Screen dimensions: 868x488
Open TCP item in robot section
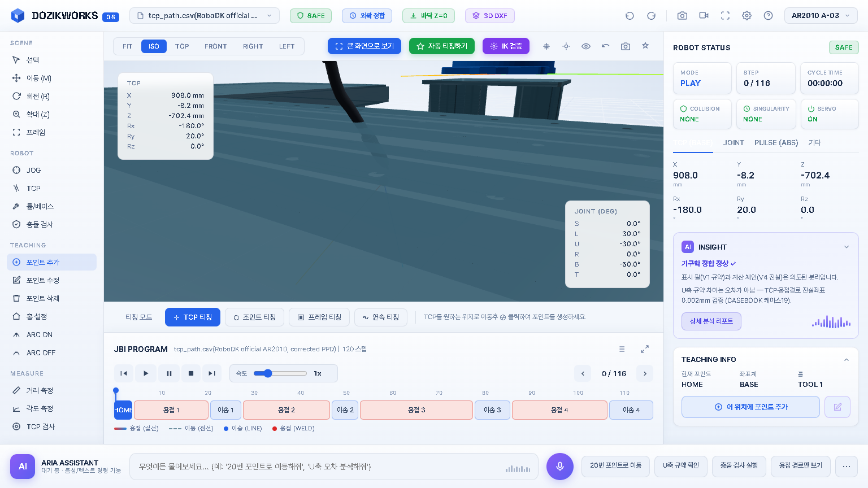pyautogui.click(x=51, y=188)
